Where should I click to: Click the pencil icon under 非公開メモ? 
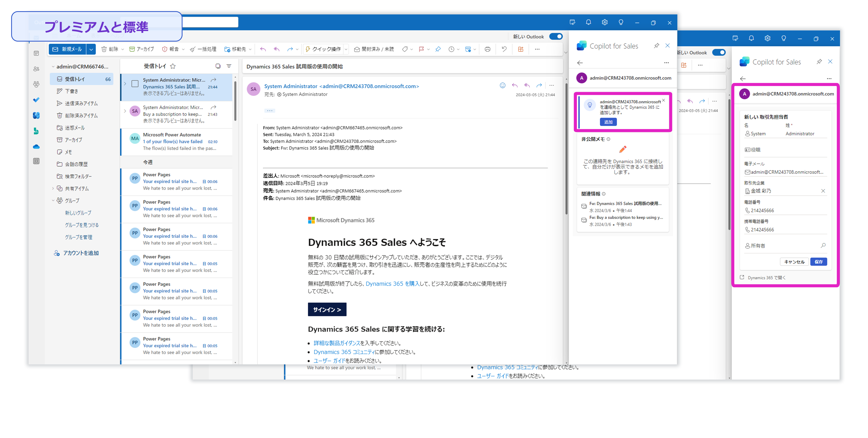click(623, 149)
